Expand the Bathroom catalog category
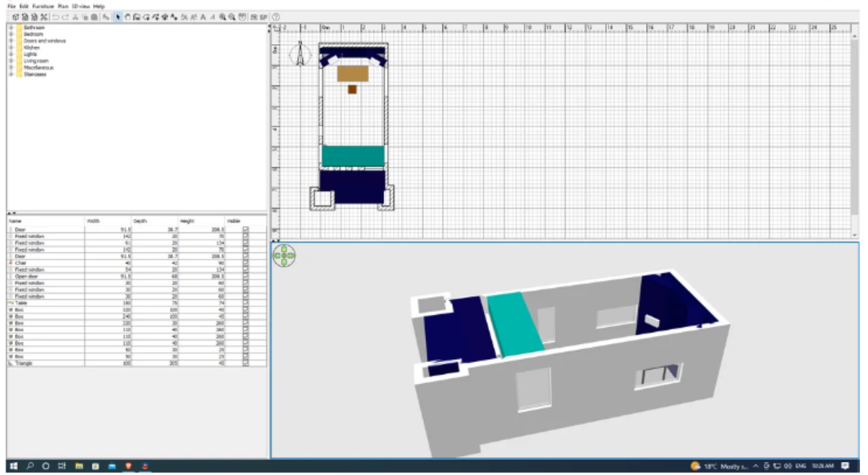The height and width of the screenshot is (475, 868). (x=11, y=28)
